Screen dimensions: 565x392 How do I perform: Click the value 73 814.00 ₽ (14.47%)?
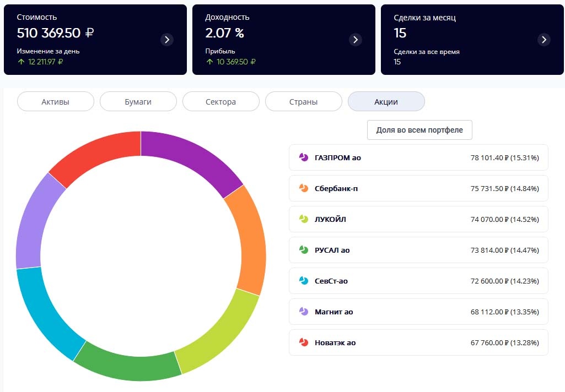pyautogui.click(x=504, y=250)
